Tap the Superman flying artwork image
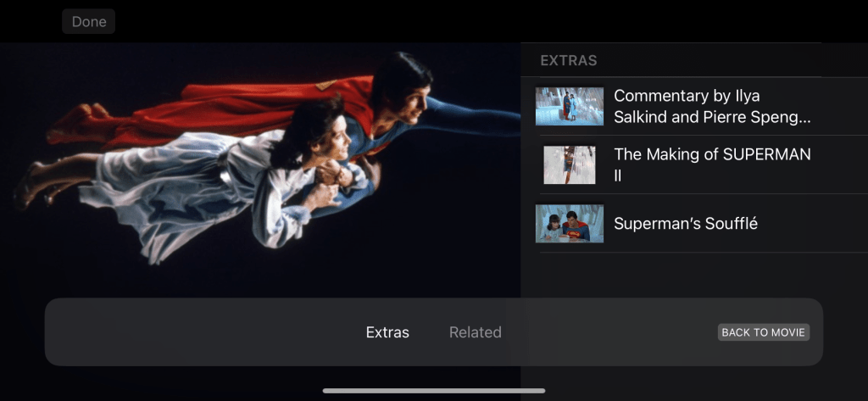868x401 pixels. [260, 170]
